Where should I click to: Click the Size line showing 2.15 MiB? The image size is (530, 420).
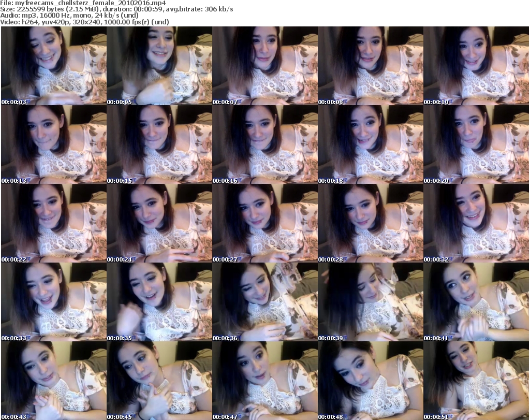click(116, 9)
